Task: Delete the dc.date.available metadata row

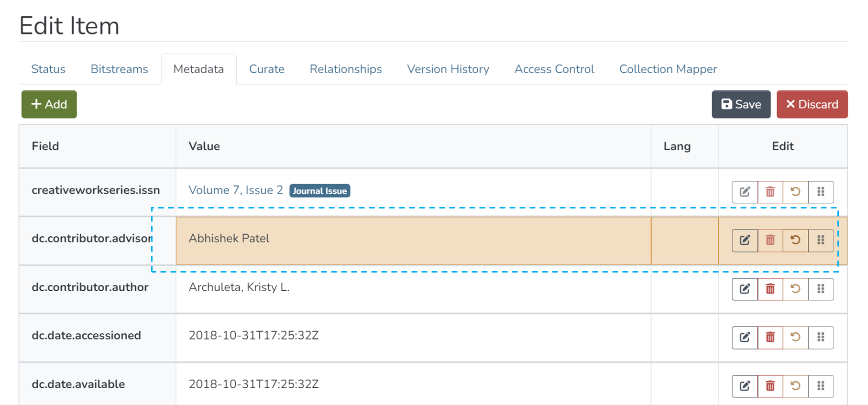Action: [x=770, y=386]
